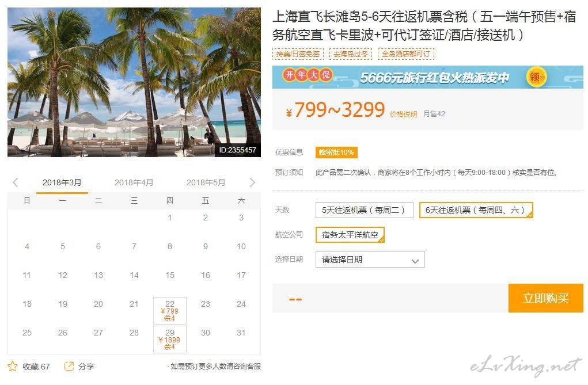Advance to next months with right arrow
The height and width of the screenshot is (385, 588).
pos(252,182)
